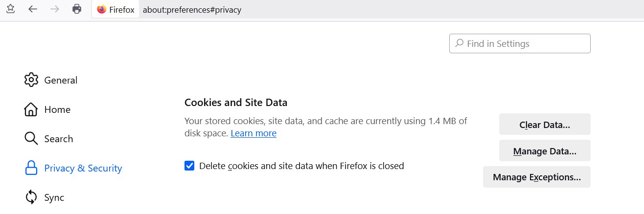Click Manage Exceptions... button
This screenshot has width=644, height=214.
tap(537, 177)
